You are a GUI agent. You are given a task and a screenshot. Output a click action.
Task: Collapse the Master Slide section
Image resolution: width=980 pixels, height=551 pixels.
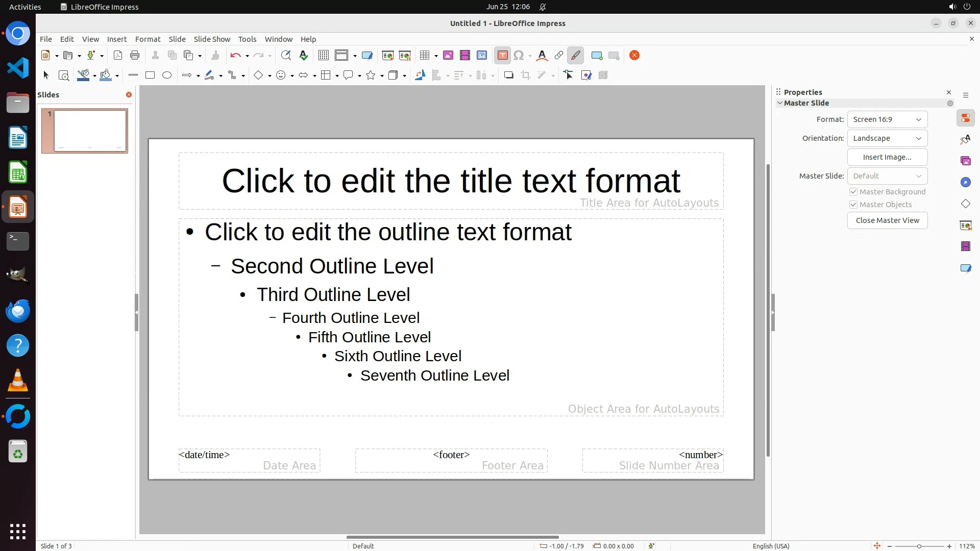click(780, 103)
